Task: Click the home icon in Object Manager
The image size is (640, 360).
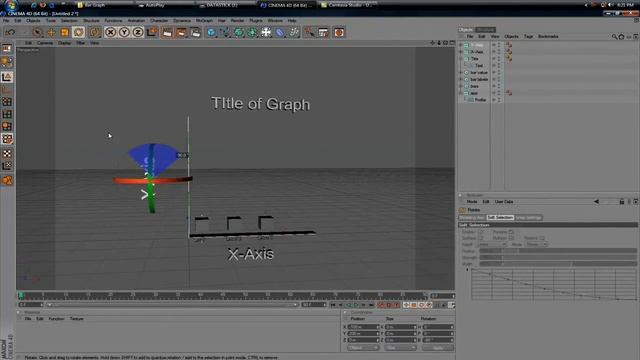Action: 621,36
